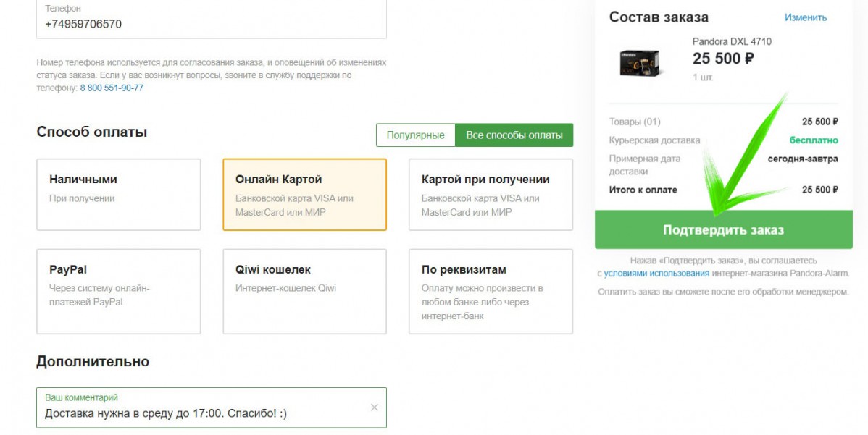Select the Онлайн Картой payment option
Image resolution: width=868 pixels, height=435 pixels.
304,195
